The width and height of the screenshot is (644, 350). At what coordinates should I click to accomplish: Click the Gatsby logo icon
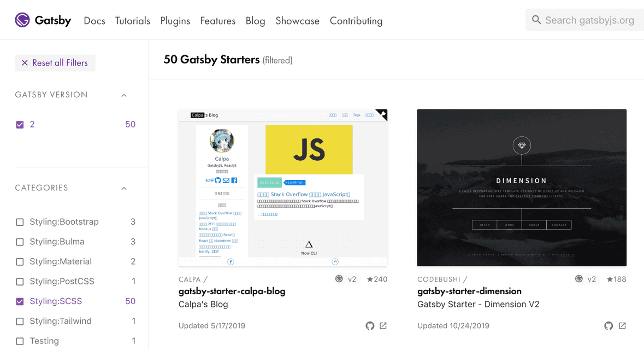click(x=22, y=20)
